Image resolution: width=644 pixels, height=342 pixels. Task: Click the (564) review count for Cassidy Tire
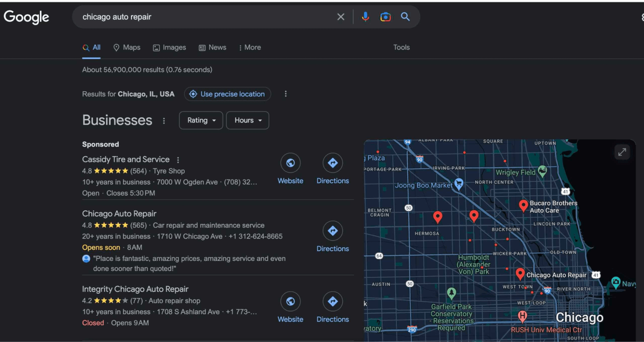click(x=138, y=171)
